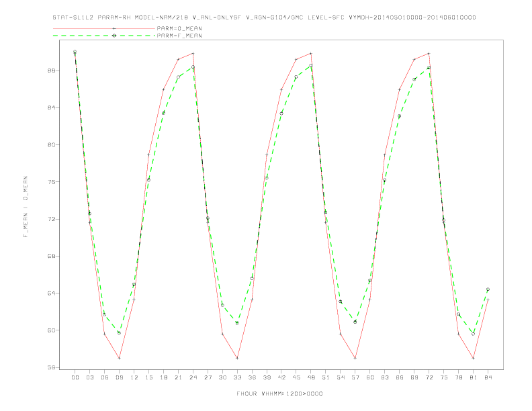Click x-axis forecast hour label 78

458,377
